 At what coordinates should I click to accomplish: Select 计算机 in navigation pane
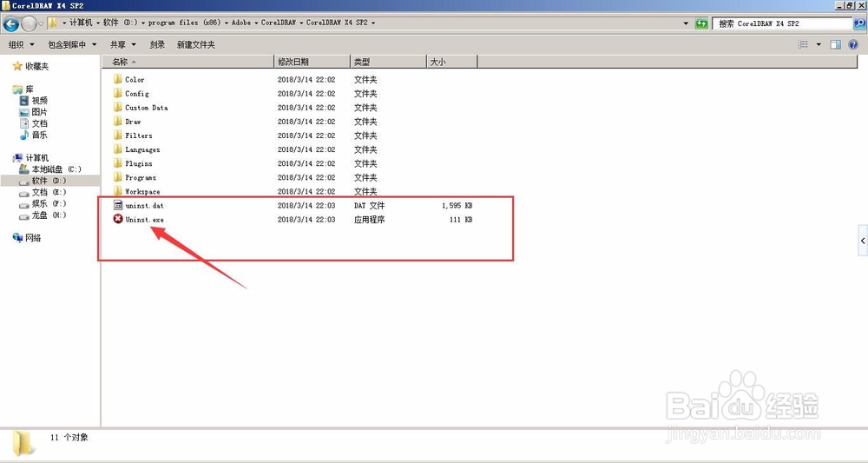click(31, 158)
